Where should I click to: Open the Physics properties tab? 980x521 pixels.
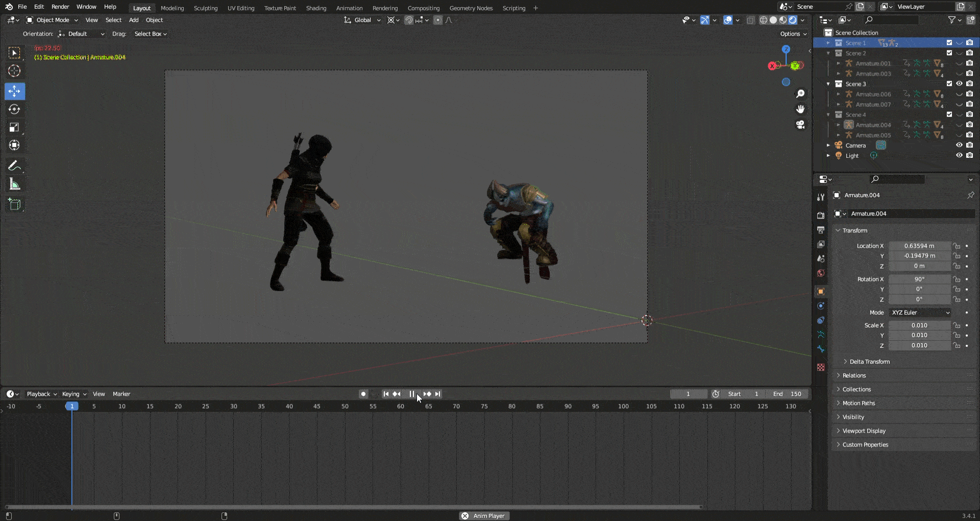pos(821,306)
